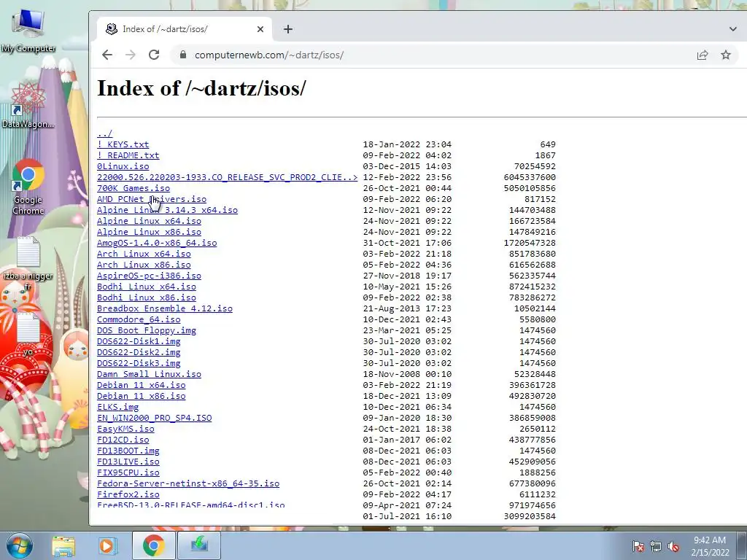This screenshot has height=560, width=747.
Task: Download 'Firefox2.iso'
Action: (x=128, y=495)
